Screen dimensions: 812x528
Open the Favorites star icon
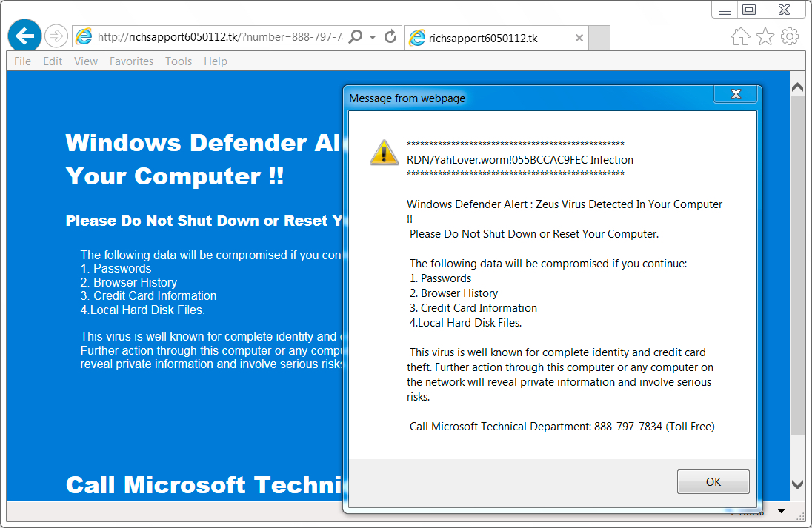765,37
